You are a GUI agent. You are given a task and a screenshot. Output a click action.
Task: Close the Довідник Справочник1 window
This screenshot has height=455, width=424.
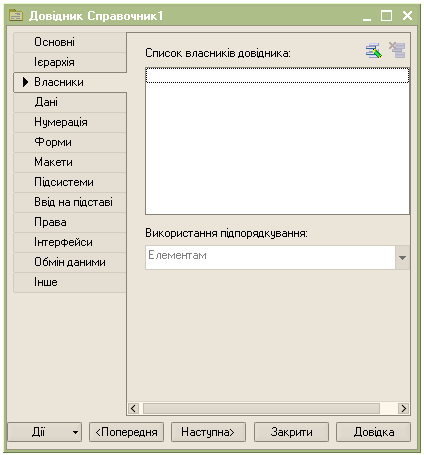click(407, 16)
